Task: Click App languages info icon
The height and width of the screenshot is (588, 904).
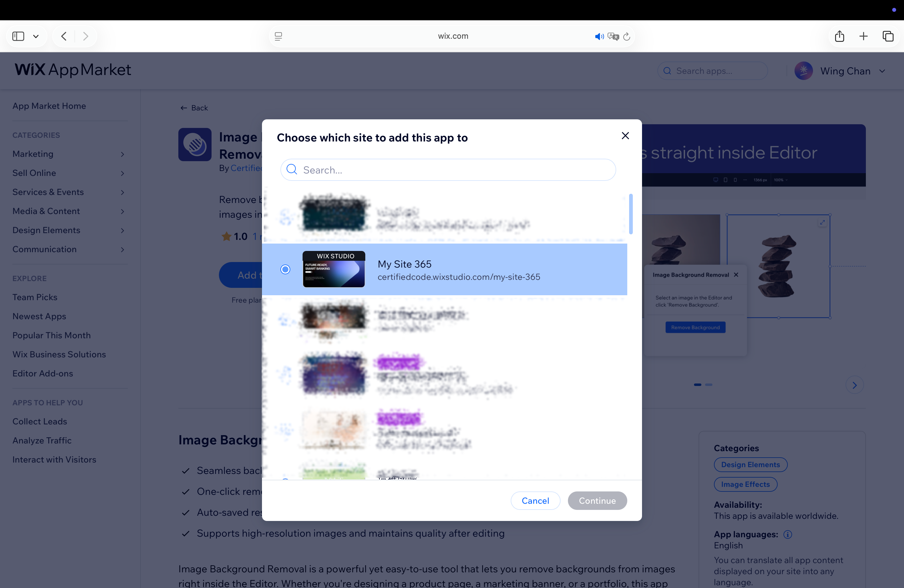Action: coord(788,534)
